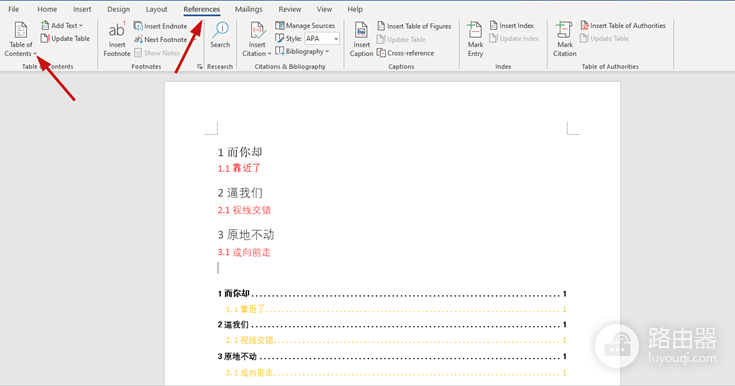Click Update Index

click(x=514, y=38)
